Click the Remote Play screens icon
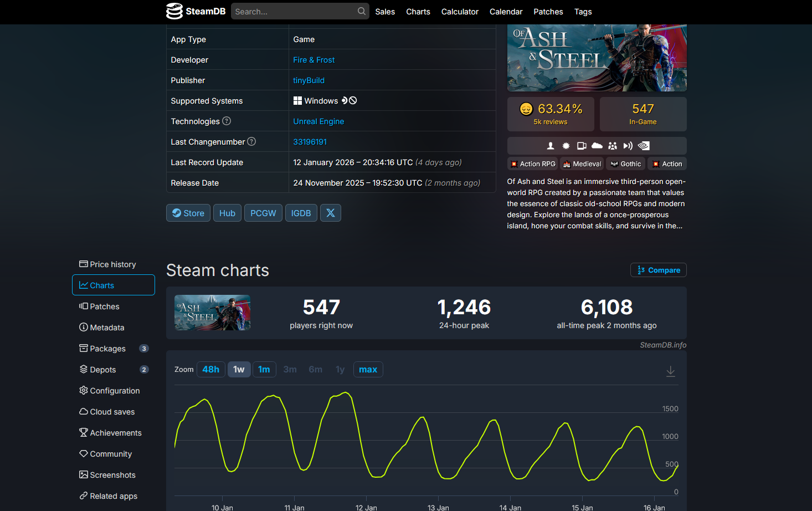812x511 pixels. pos(582,146)
